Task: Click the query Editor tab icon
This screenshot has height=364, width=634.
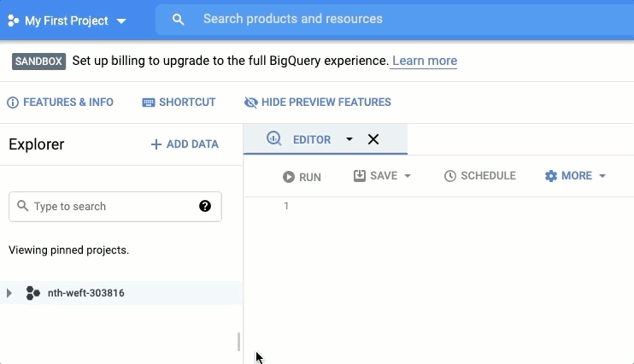Action: click(x=273, y=139)
